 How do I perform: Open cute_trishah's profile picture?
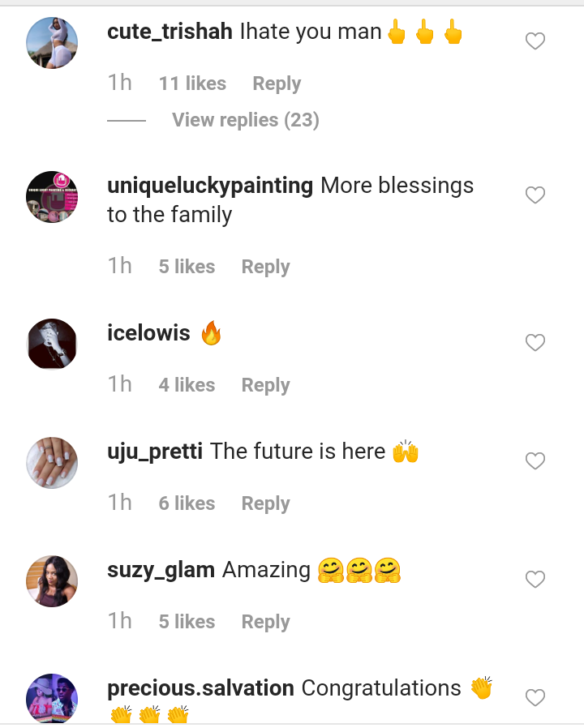pos(52,42)
